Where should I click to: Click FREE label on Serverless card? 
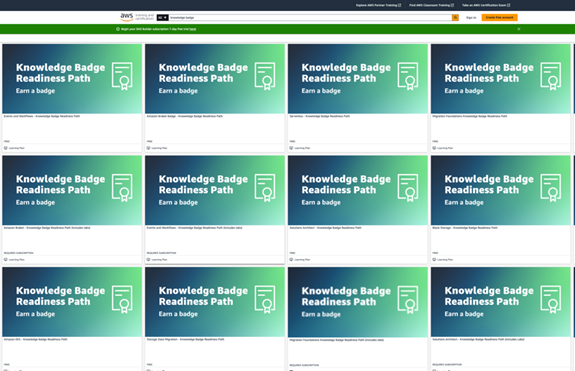292,141
